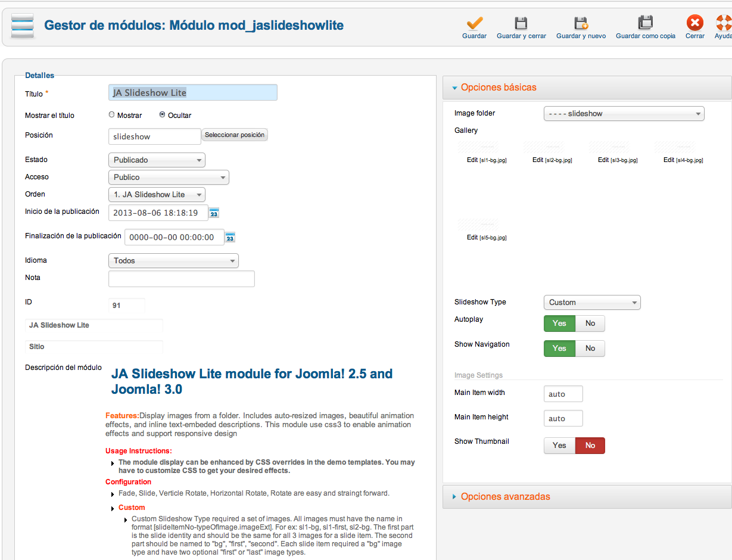Click the "Features:" label in description
This screenshot has height=560, width=732.
tap(122, 415)
